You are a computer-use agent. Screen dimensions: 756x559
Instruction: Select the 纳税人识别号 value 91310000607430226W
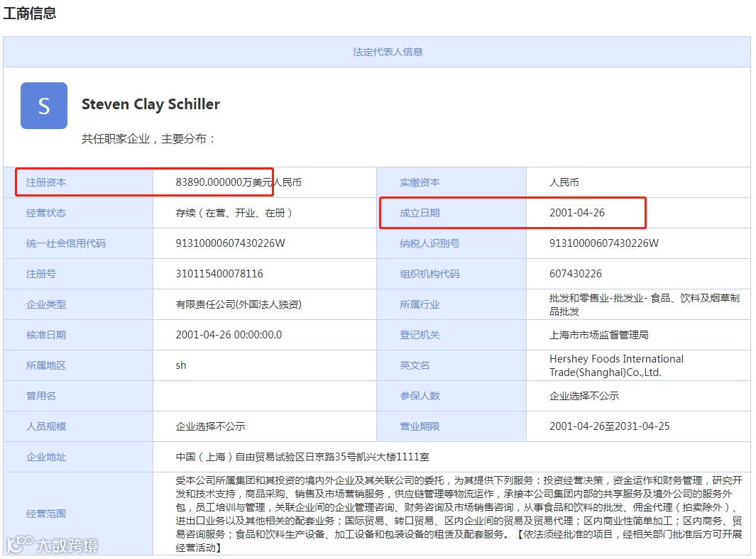(x=604, y=243)
